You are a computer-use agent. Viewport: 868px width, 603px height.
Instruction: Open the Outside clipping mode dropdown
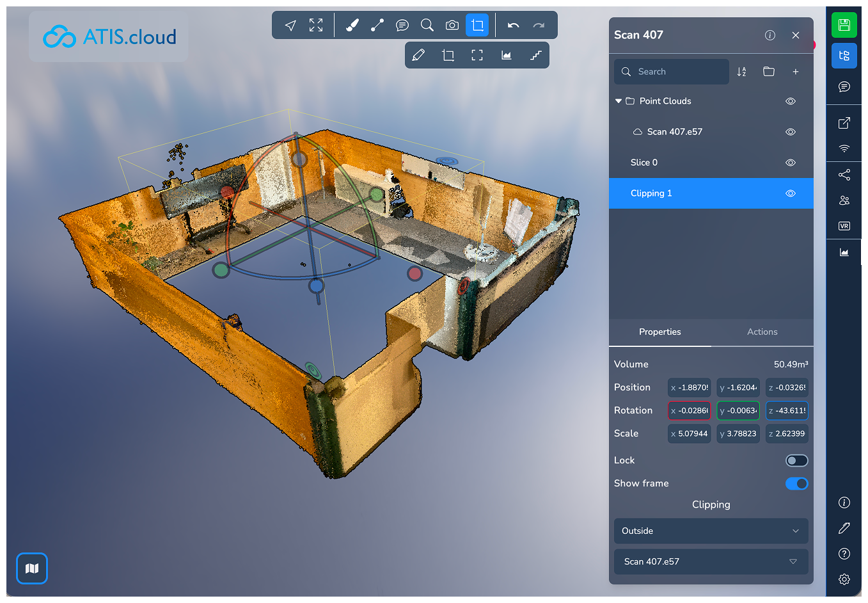coord(711,531)
